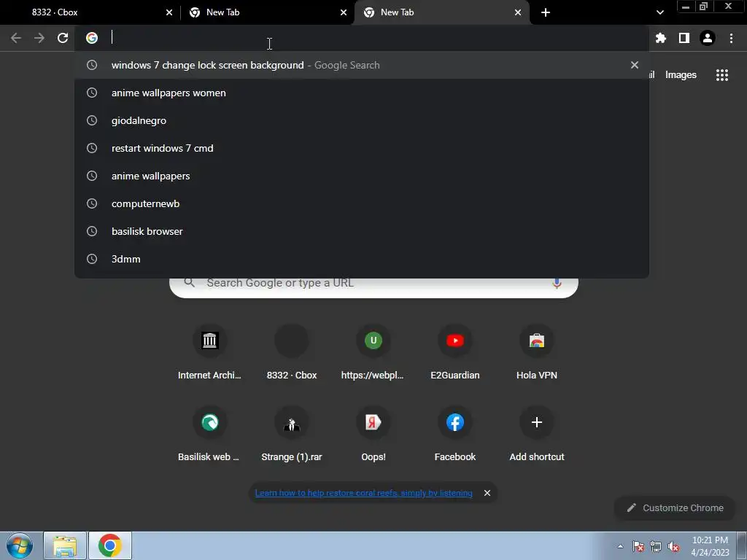Go forward using the forward arrow
Image resolution: width=747 pixels, height=560 pixels.
point(39,38)
